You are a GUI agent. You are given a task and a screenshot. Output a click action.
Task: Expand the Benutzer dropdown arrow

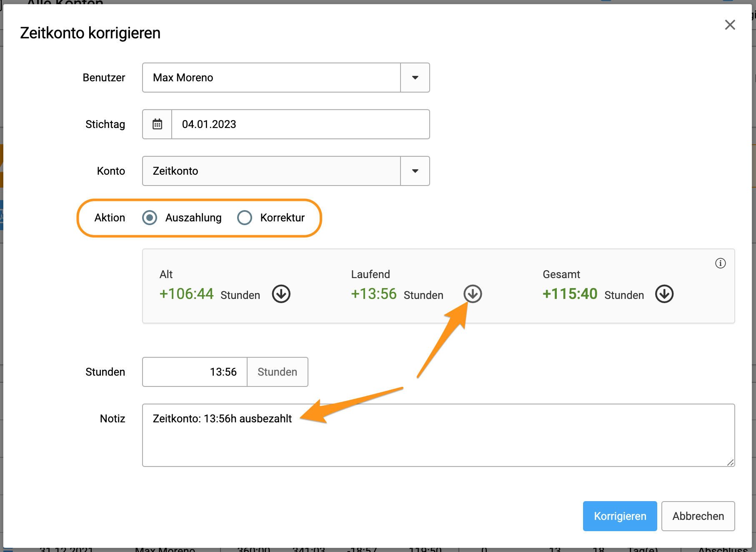tap(415, 78)
